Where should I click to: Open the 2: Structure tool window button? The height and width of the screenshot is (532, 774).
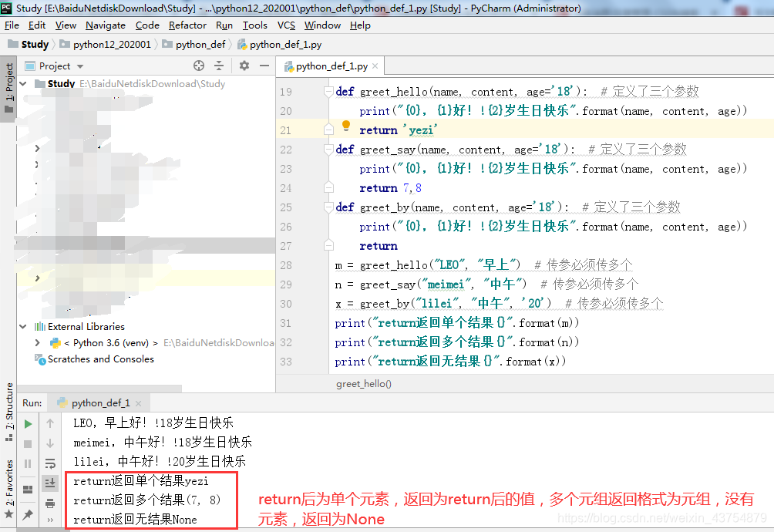9,412
